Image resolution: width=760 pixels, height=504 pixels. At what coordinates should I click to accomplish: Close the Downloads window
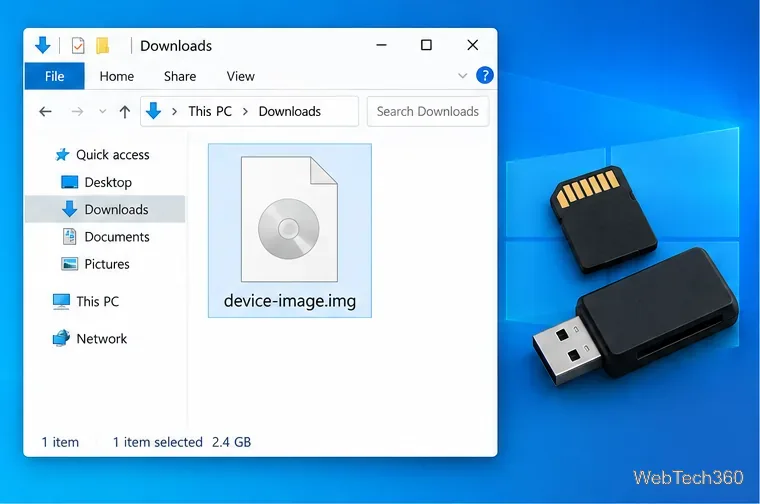(x=473, y=45)
